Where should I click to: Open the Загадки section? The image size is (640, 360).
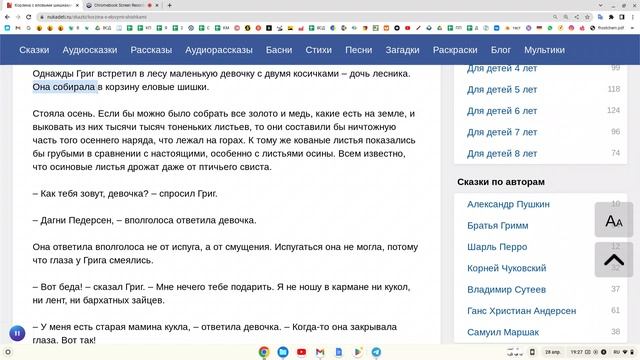[x=402, y=50]
